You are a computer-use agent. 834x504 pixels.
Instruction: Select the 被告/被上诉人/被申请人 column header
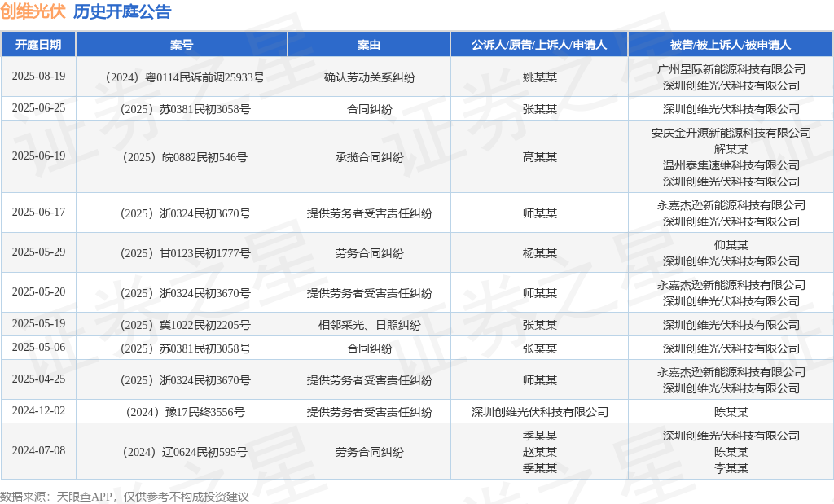731,45
